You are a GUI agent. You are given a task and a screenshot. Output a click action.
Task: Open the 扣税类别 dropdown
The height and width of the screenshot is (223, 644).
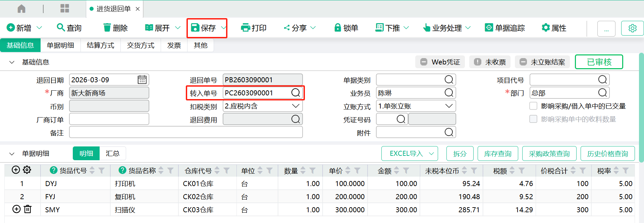(296, 106)
